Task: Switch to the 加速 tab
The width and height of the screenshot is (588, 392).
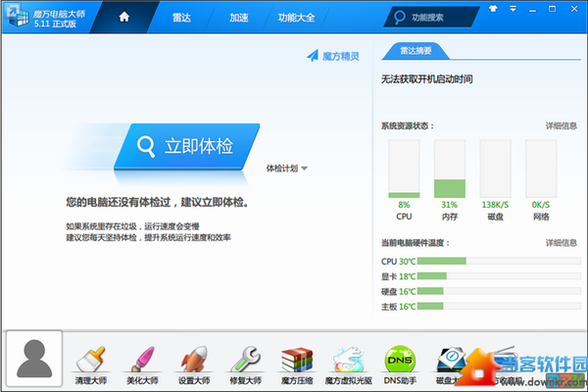Action: (x=239, y=18)
